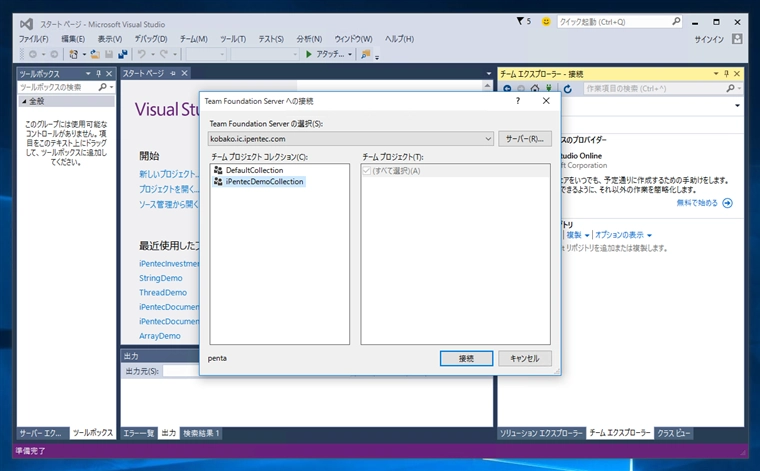Screen dimensions: 760x471
Task: Switch to the エラー一覧 tab
Action: 139,433
